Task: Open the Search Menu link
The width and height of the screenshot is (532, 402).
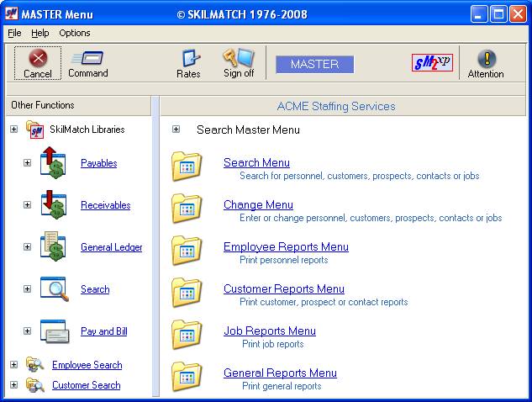Action: coord(256,162)
